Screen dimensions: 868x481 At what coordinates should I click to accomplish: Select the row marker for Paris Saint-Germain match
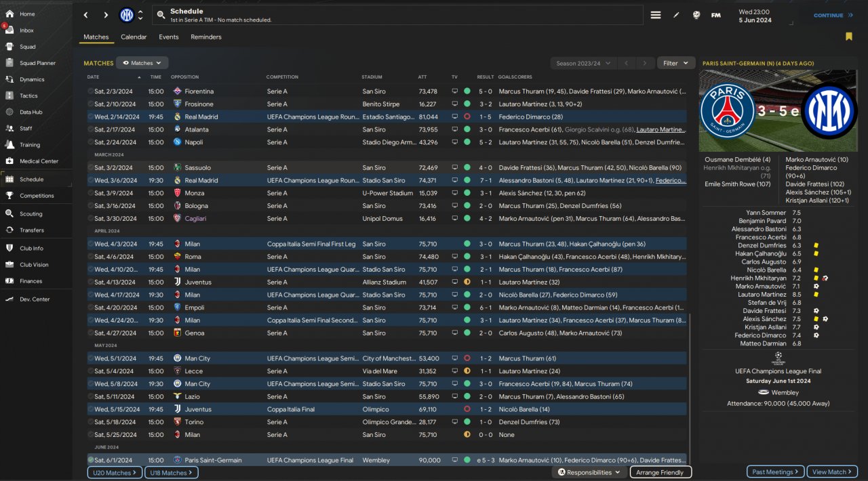pos(90,460)
